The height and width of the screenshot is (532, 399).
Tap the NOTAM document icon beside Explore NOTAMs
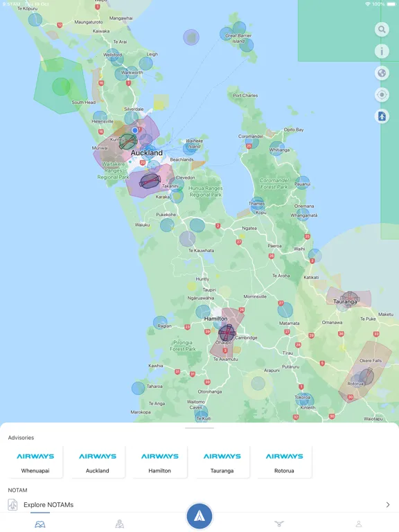click(x=12, y=505)
